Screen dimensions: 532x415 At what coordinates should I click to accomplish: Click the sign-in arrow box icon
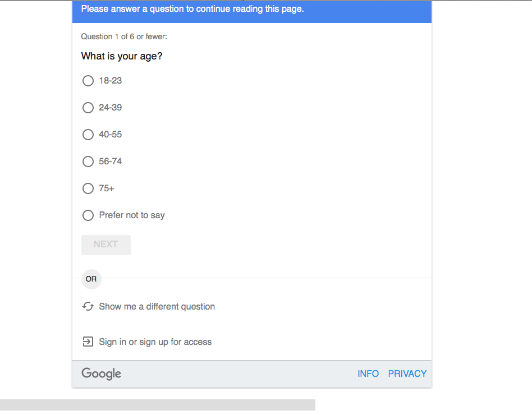point(88,342)
